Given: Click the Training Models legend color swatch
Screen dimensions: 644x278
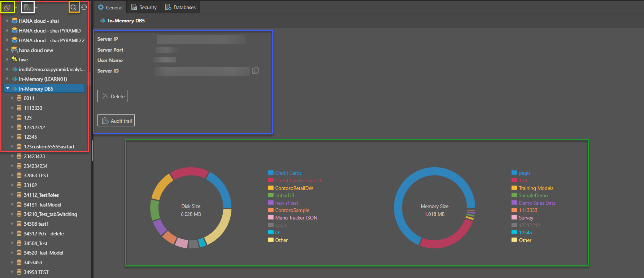Looking at the screenshot, I should [514, 188].
